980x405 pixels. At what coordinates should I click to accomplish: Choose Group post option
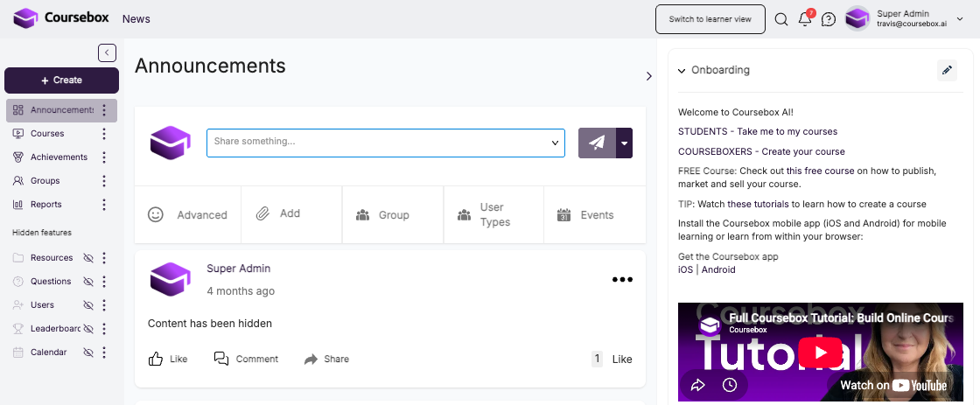[x=393, y=215]
